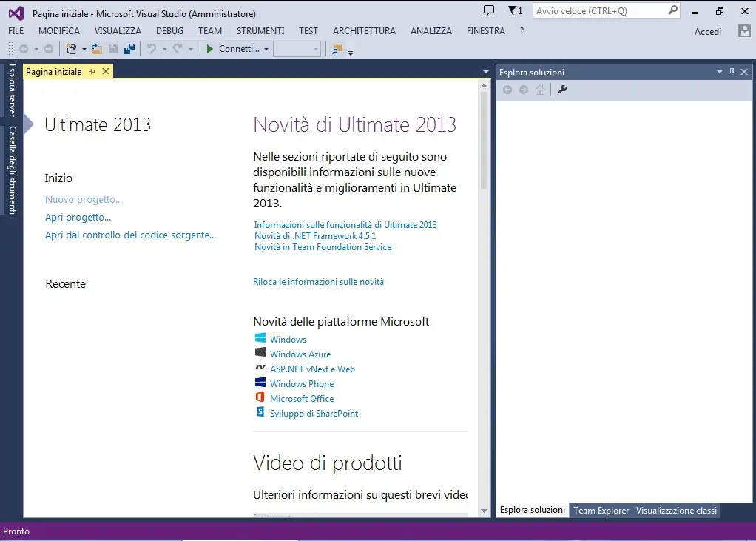The width and height of the screenshot is (756, 541).
Task: Open the redo history dropdown arrow
Action: coord(190,49)
